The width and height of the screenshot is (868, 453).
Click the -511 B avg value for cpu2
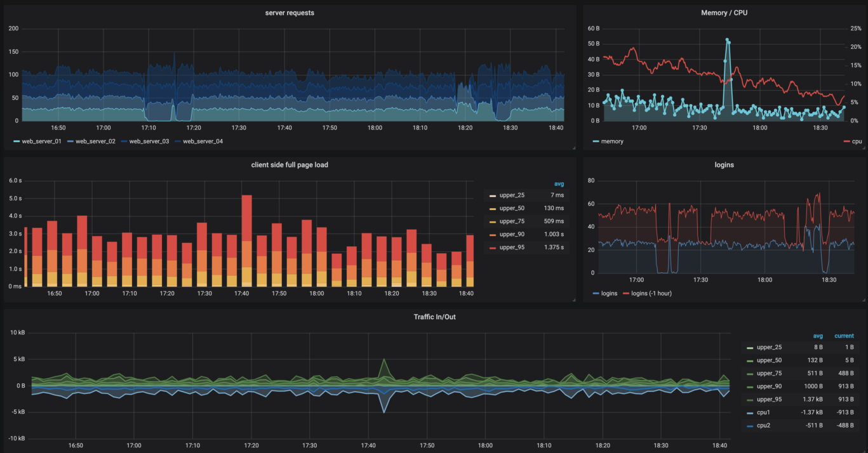[813, 426]
